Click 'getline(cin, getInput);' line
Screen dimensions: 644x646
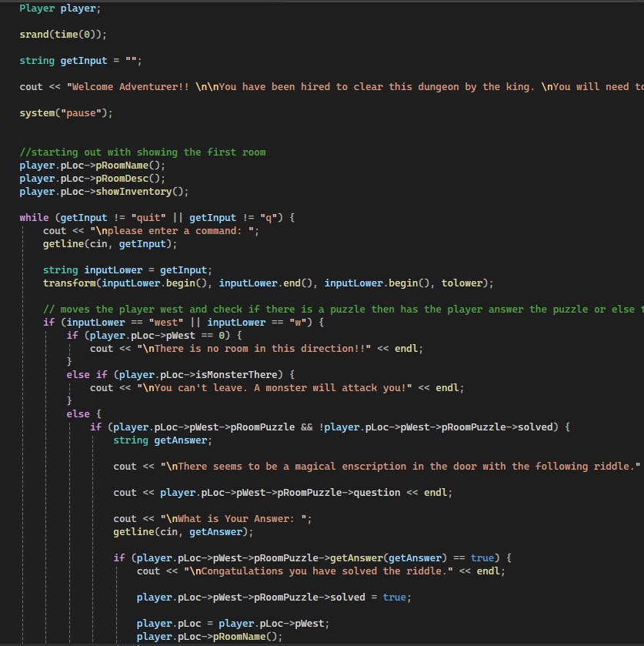point(110,244)
